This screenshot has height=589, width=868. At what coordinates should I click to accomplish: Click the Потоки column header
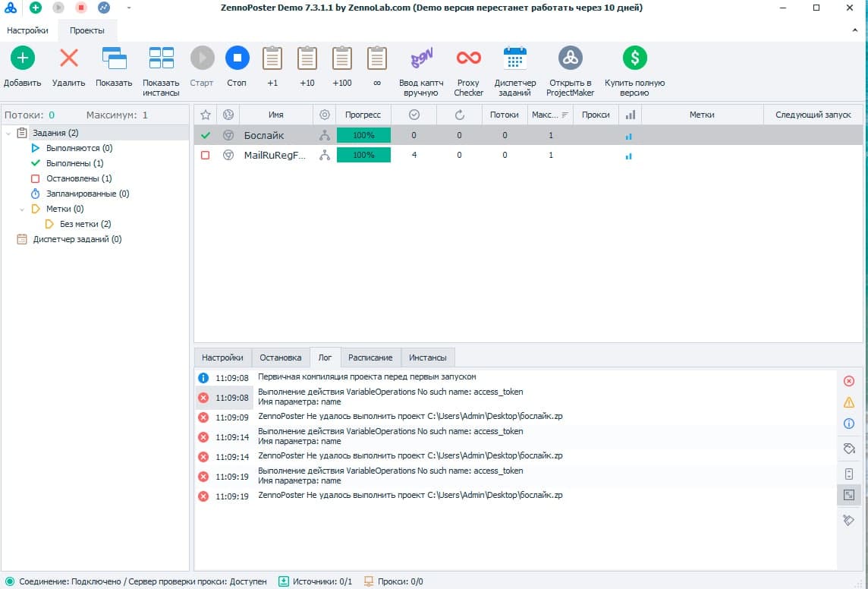[505, 115]
